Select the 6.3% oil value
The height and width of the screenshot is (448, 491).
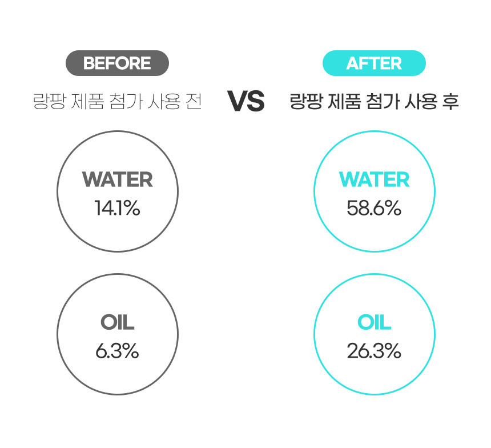(118, 351)
